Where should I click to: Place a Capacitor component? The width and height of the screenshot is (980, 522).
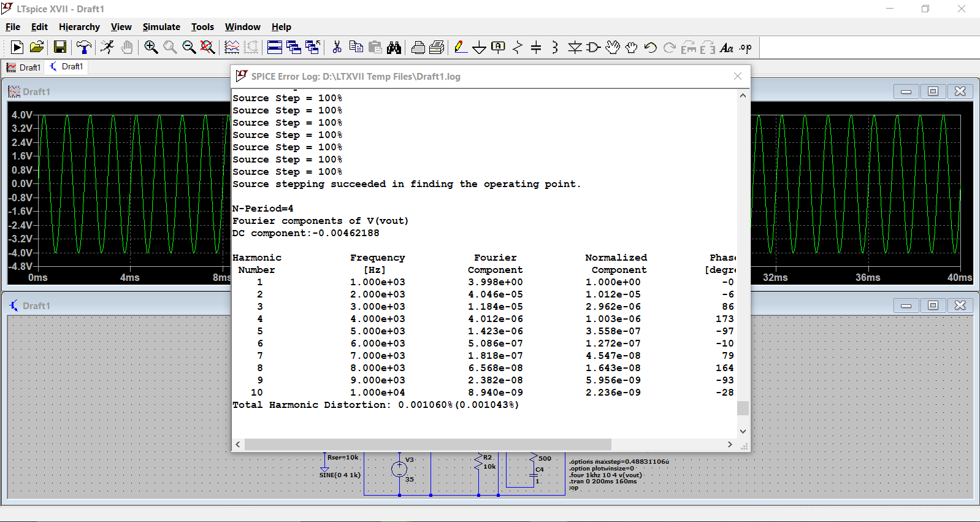(536, 47)
